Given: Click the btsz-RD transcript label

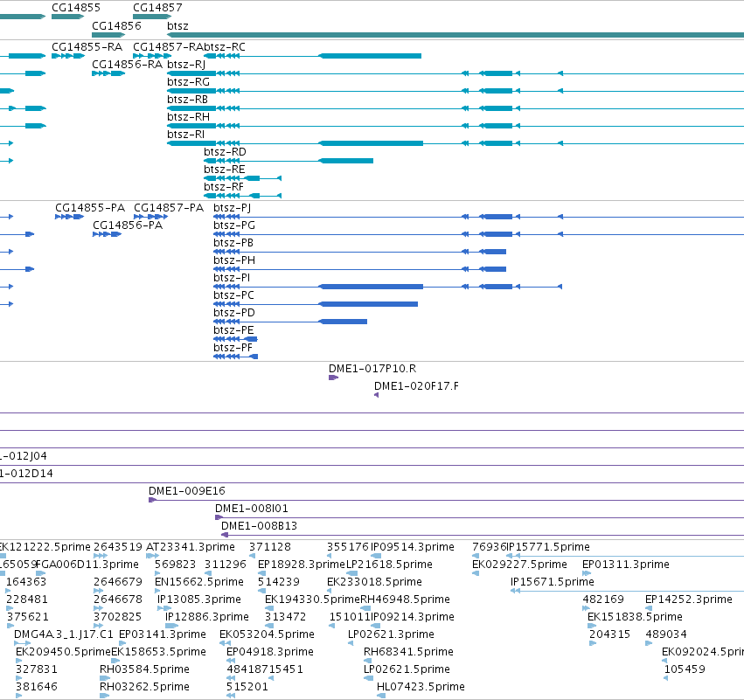Looking at the screenshot, I should click(225, 152).
